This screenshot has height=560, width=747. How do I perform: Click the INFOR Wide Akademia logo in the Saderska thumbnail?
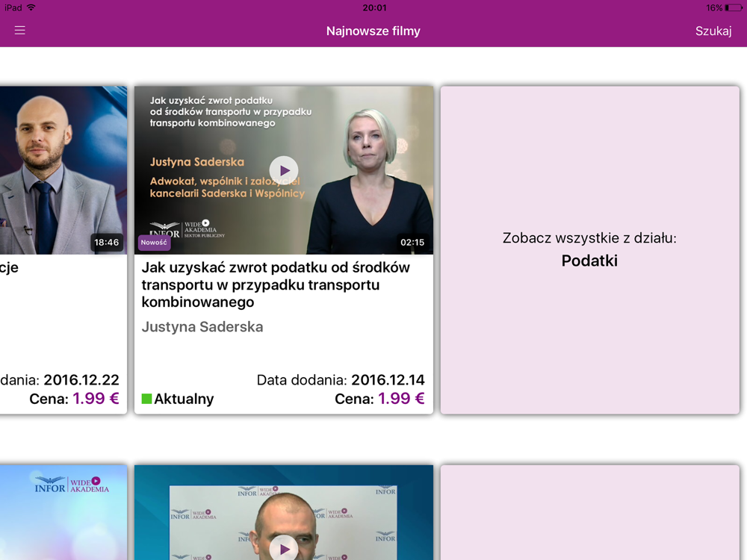point(187,229)
